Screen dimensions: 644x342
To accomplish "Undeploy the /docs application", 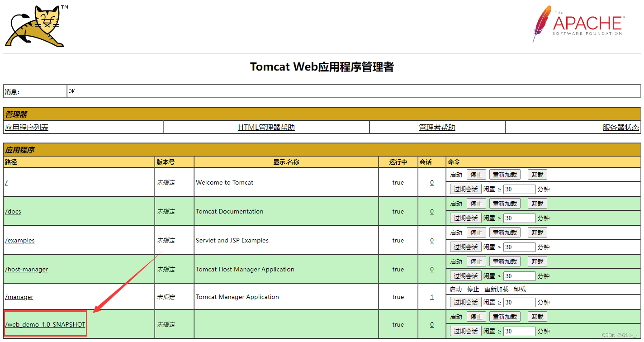I will coord(537,204).
